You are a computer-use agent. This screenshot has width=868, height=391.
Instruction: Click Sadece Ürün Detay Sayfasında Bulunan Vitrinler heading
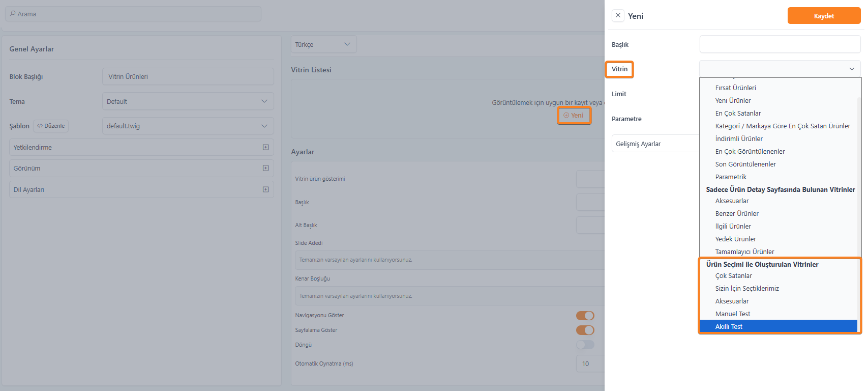point(781,189)
